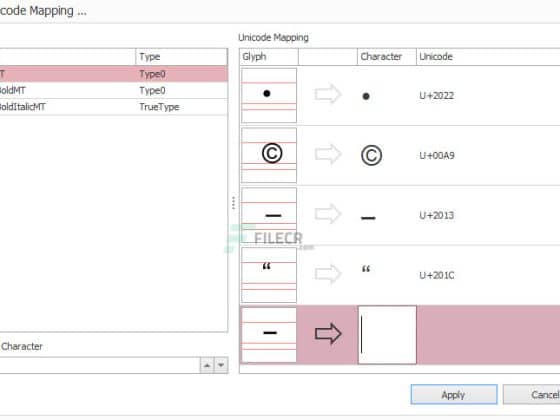Click the Cancel button
This screenshot has height=420, width=560.
pyautogui.click(x=532, y=394)
